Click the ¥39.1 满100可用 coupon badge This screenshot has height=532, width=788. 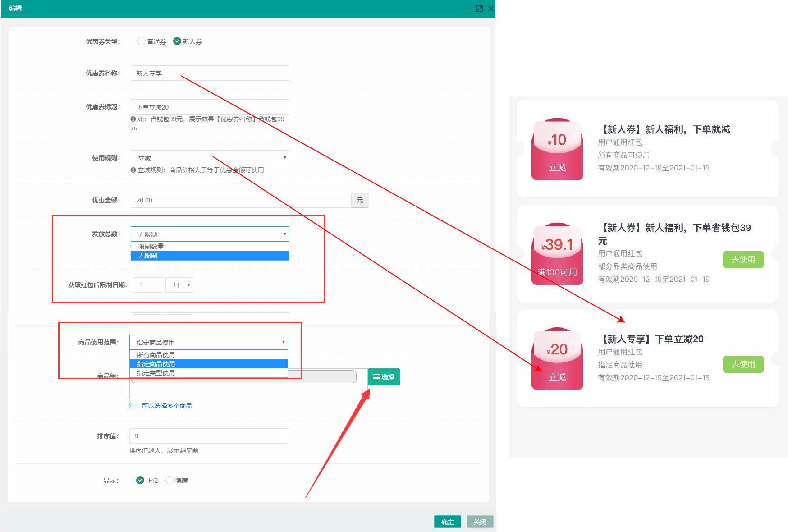[x=557, y=254]
